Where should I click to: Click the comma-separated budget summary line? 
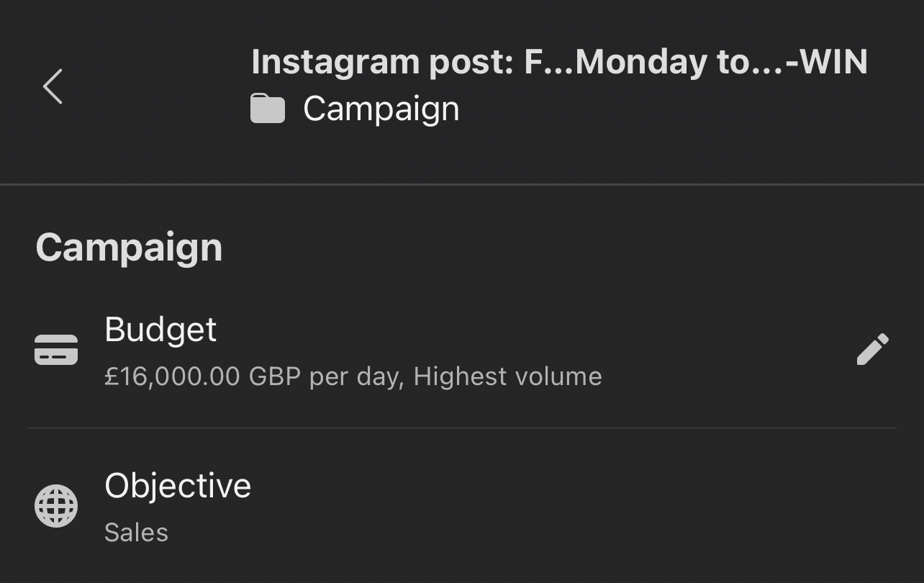(353, 376)
